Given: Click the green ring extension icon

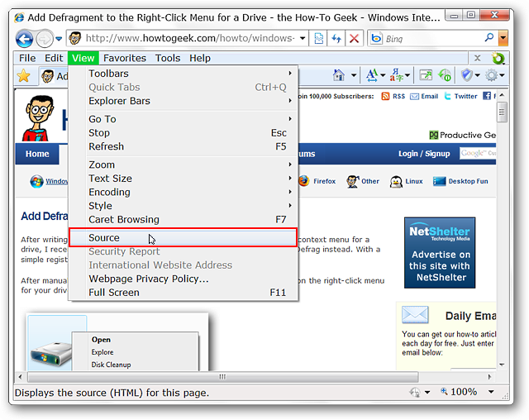Looking at the screenshot, I should pyautogui.click(x=498, y=58).
